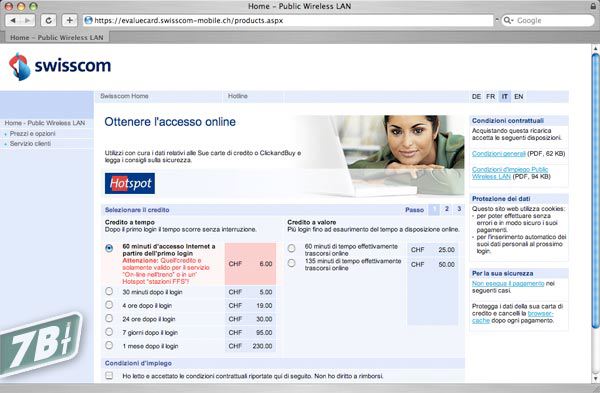Open the Hotline navigation item
600x393 pixels.
click(x=238, y=96)
